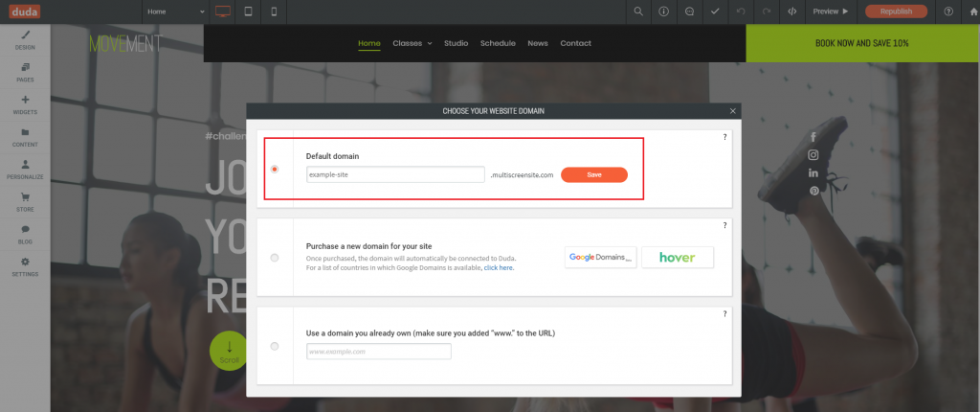Open the Home page selector dropdown

coord(176,11)
